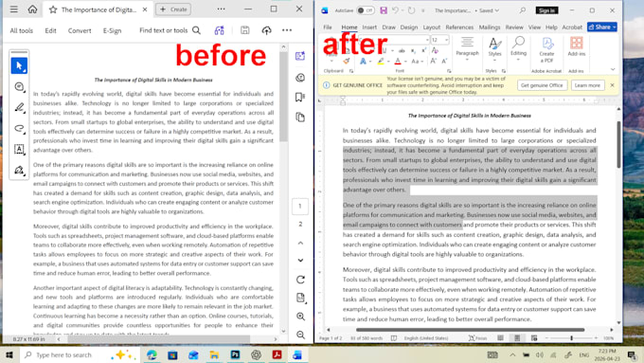Click the Share button in Word
Screen dimensions: 644x363
601,27
